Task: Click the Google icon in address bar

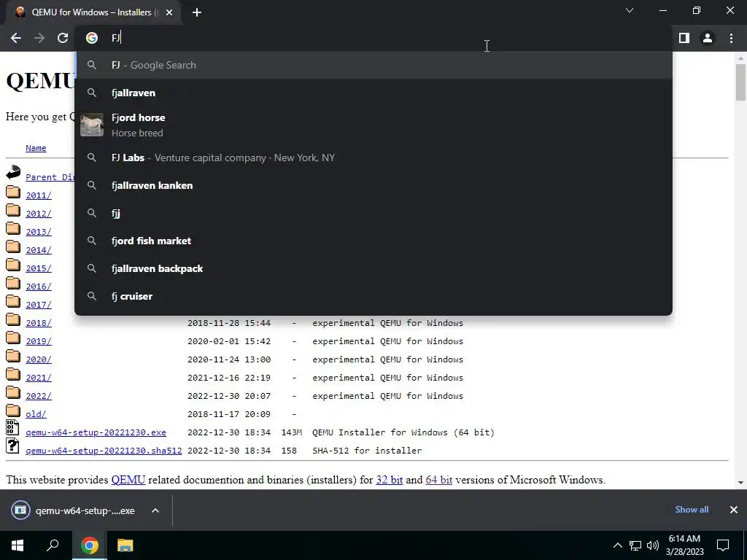Action: 92,38
